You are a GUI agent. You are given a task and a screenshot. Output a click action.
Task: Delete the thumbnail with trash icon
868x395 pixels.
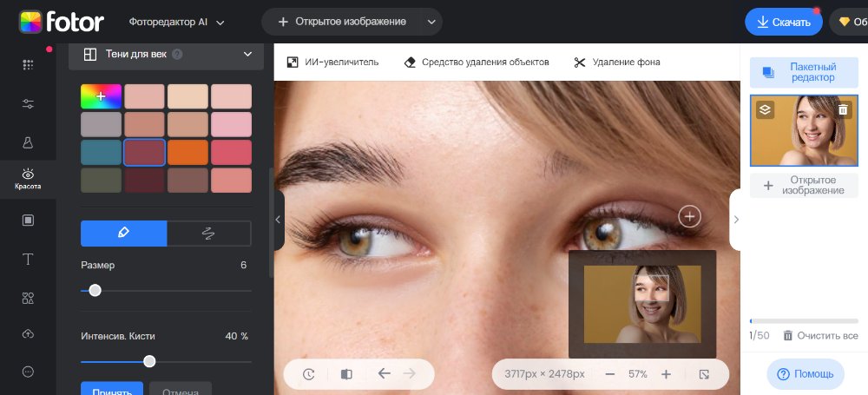843,109
